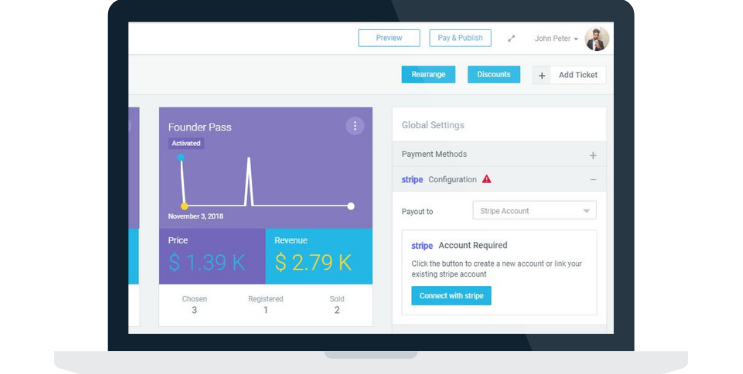Click the stripe logo in Configuration row
743x374 pixels.
(412, 180)
